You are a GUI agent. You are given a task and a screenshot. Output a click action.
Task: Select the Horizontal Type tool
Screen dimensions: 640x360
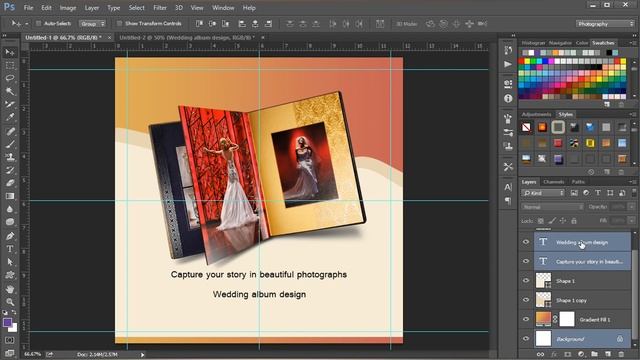point(10,249)
